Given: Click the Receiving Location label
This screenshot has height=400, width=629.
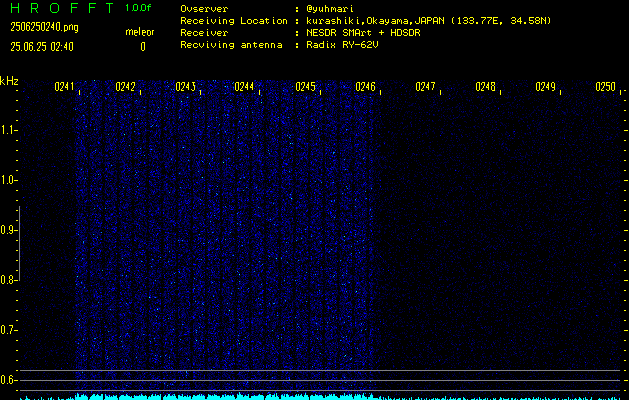Looking at the screenshot, I should 234,21.
